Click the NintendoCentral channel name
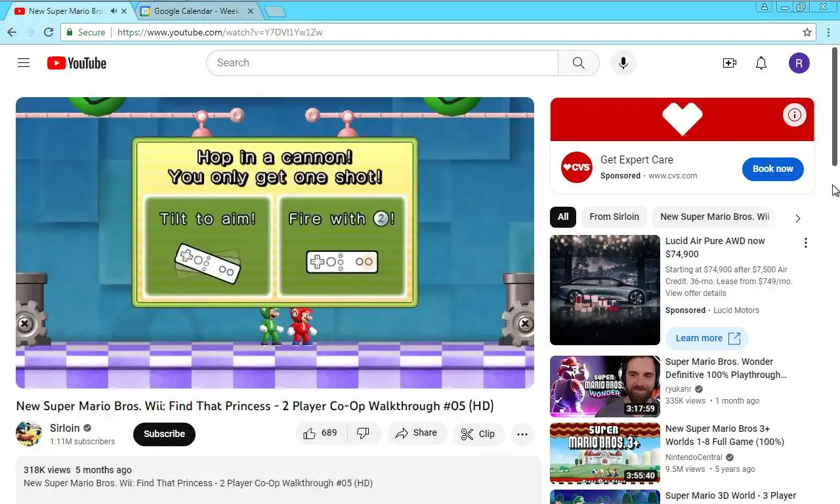The width and height of the screenshot is (840, 504). point(694,457)
